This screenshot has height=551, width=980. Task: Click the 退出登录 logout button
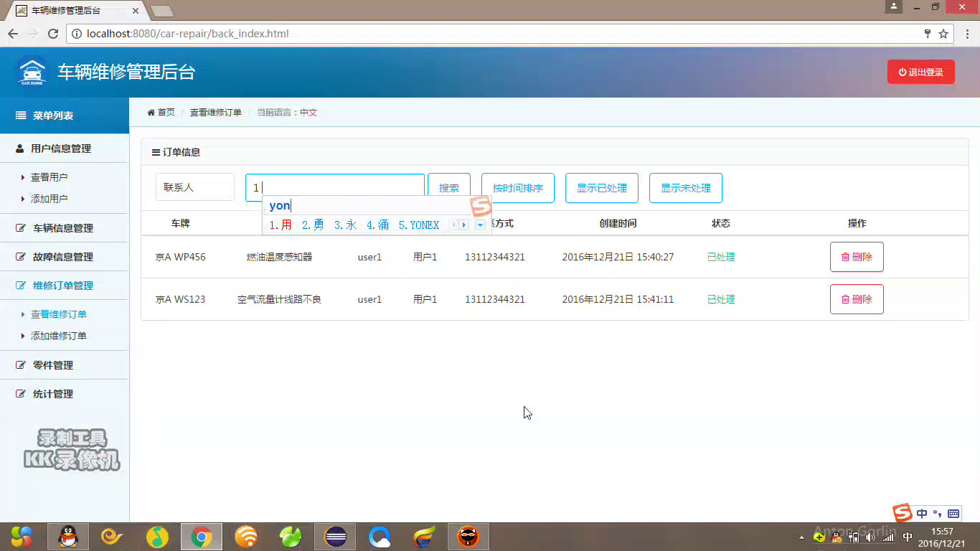point(920,72)
